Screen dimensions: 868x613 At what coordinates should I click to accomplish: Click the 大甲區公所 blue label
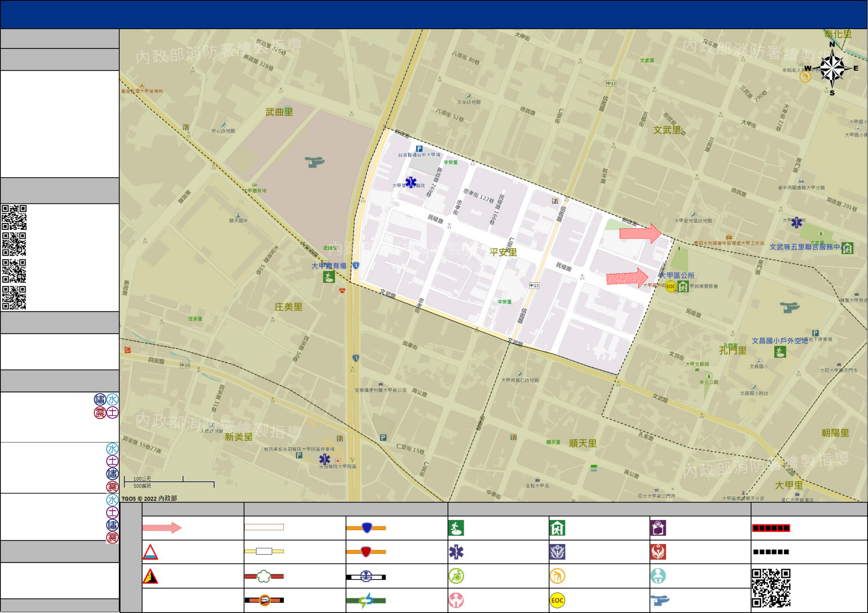coord(677,276)
